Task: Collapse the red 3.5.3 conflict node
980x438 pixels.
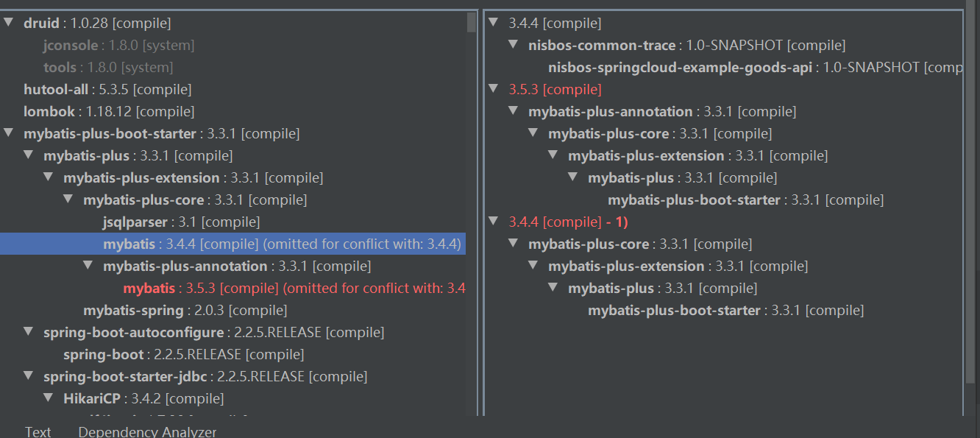Action: pos(491,89)
